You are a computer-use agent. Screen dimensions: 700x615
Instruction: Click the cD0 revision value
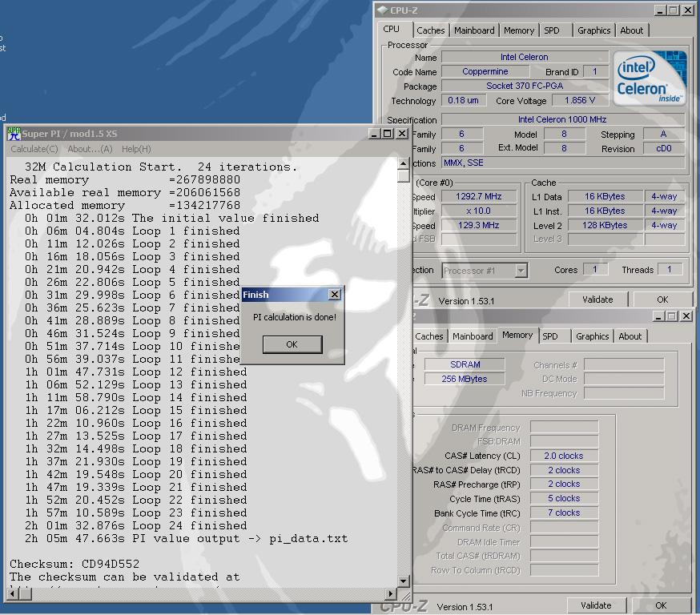(664, 148)
